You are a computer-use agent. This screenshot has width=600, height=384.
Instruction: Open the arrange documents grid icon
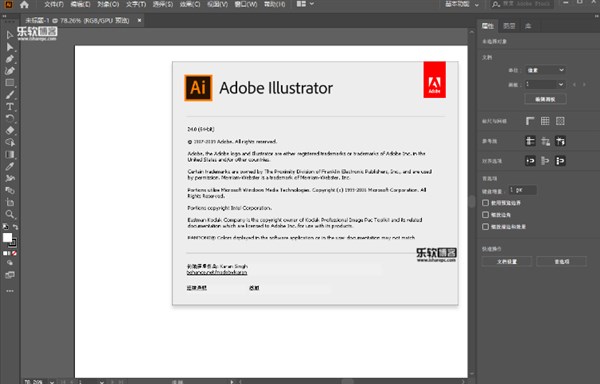click(x=301, y=4)
